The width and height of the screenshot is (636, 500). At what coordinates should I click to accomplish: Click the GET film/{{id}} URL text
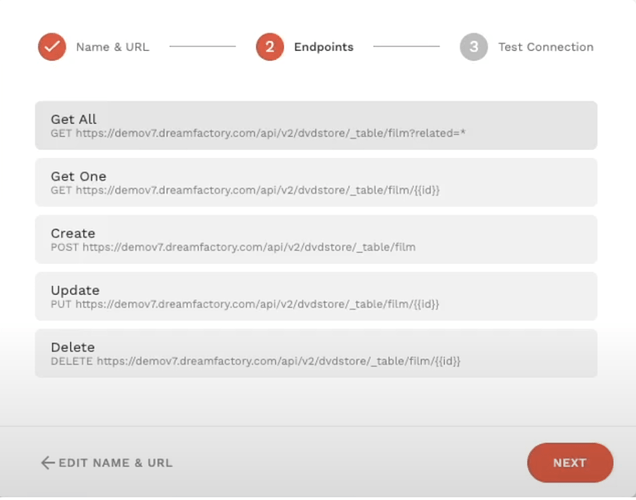(245, 190)
